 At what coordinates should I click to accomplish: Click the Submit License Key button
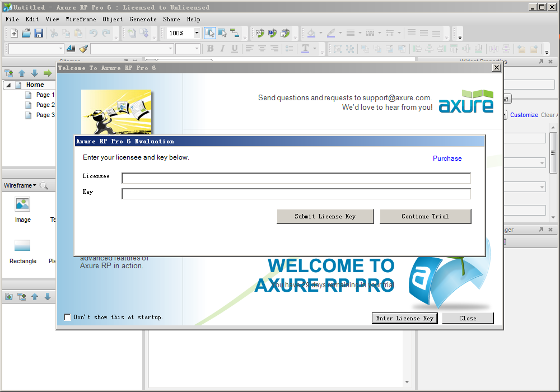[325, 216]
